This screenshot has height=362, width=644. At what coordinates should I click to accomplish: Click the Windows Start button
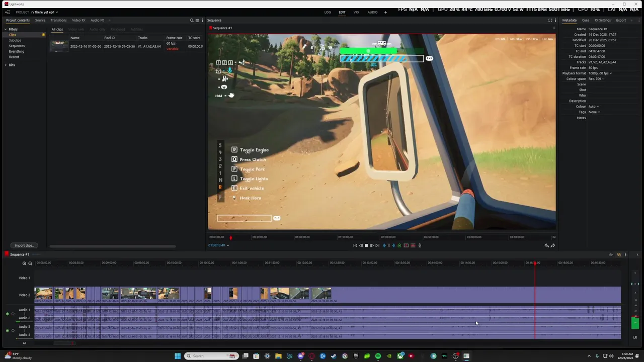[x=178, y=356]
